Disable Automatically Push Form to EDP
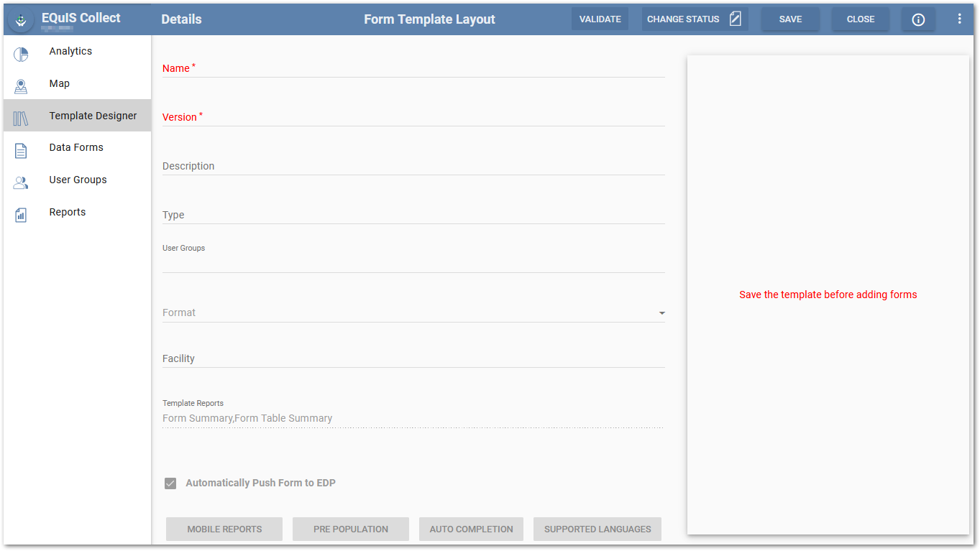Image resolution: width=980 pixels, height=551 pixels. (170, 483)
